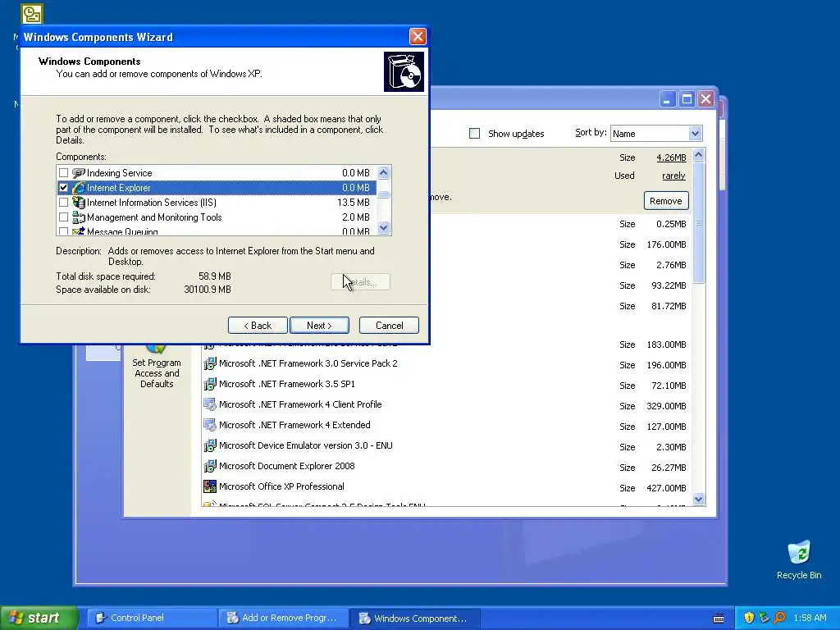Select Microsoft Document Explorer 2008 entry
The width and height of the screenshot is (840, 630).
(287, 466)
